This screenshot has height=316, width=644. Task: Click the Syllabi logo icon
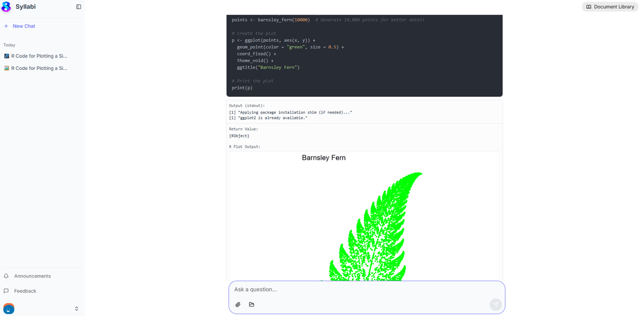(x=6, y=7)
